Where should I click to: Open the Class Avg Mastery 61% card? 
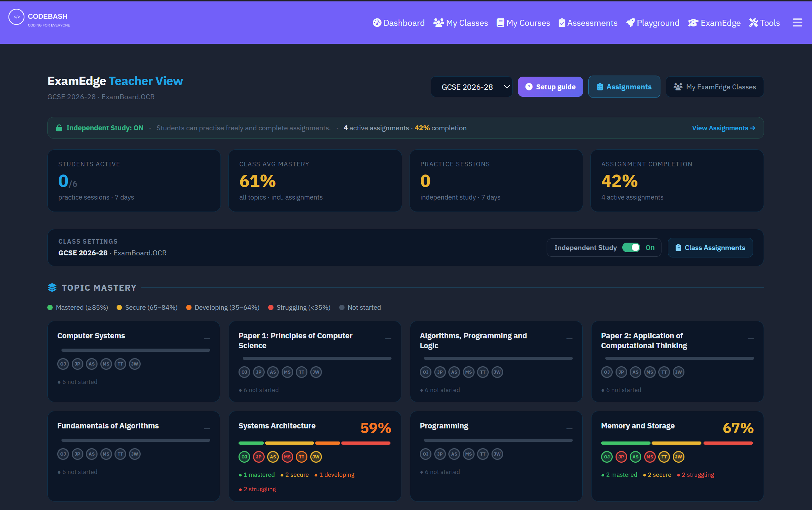pyautogui.click(x=315, y=180)
